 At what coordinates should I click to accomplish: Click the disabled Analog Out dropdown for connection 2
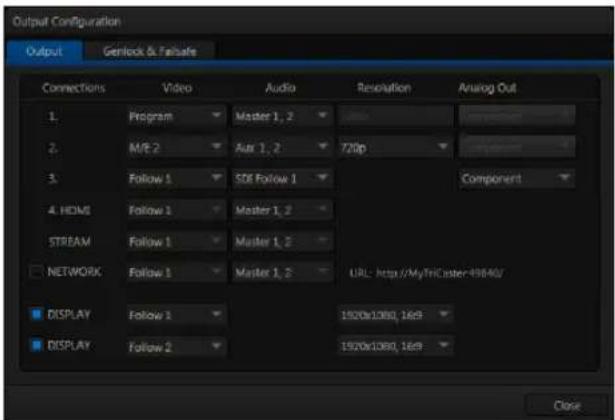[x=517, y=146]
